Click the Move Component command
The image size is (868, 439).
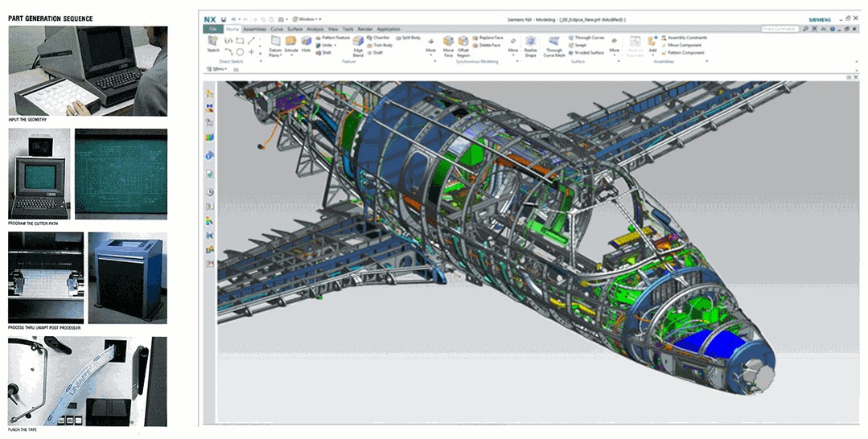[681, 45]
